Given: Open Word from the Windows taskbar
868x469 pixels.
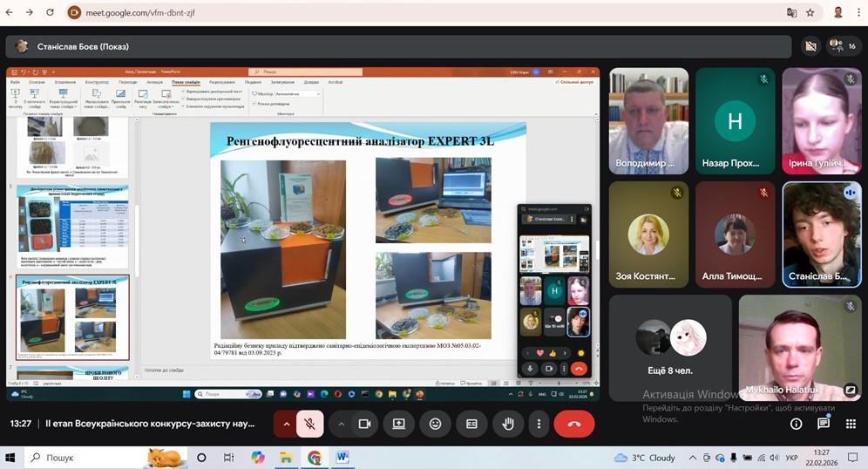Looking at the screenshot, I should [x=342, y=458].
